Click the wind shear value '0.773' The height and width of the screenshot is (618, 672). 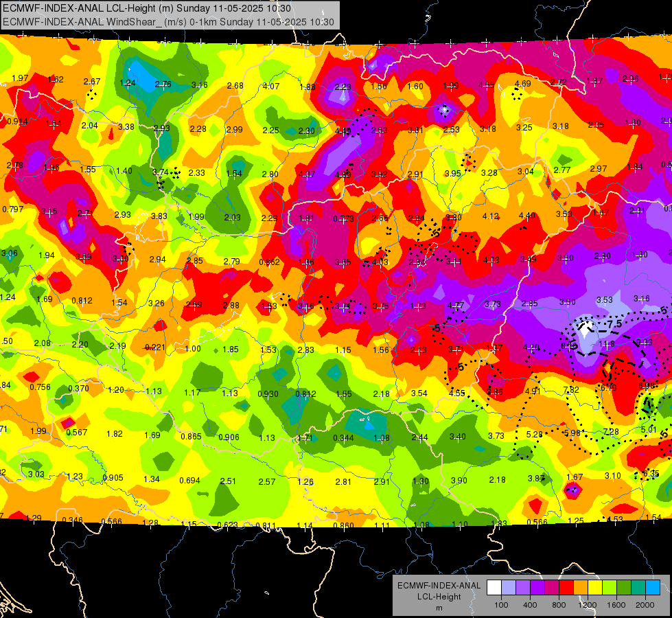344,219
